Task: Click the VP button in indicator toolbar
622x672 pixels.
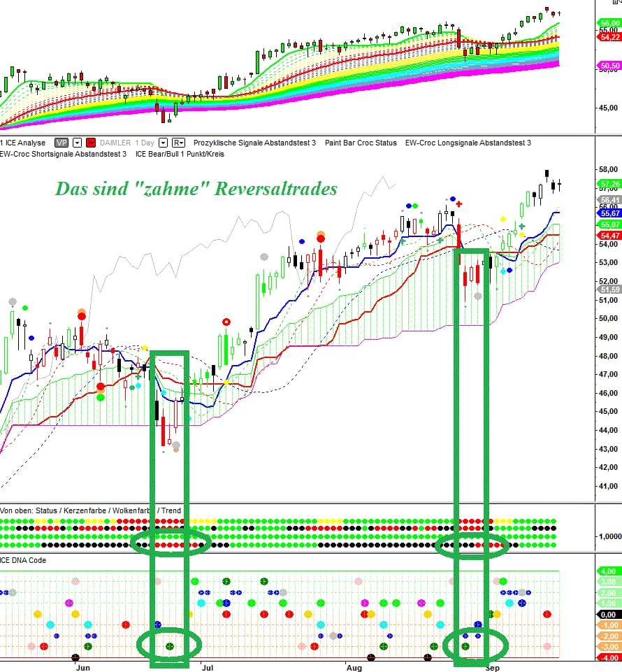Action: [x=62, y=143]
